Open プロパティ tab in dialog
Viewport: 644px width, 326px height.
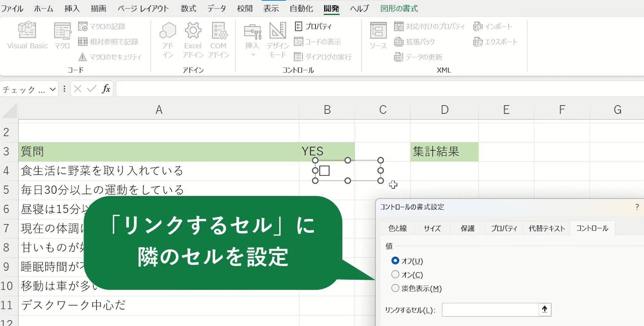pos(504,228)
